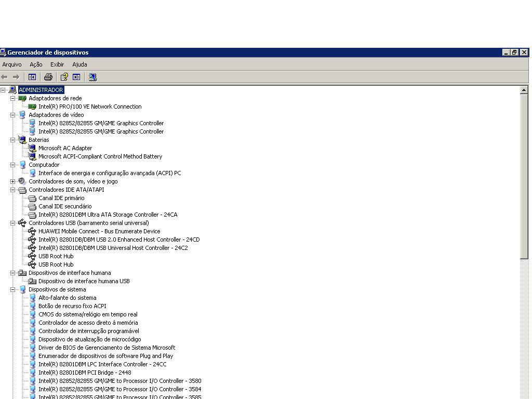Select Intel 82801DBM Ultra ATA Storage Controller
The image size is (532, 399).
click(x=108, y=215)
